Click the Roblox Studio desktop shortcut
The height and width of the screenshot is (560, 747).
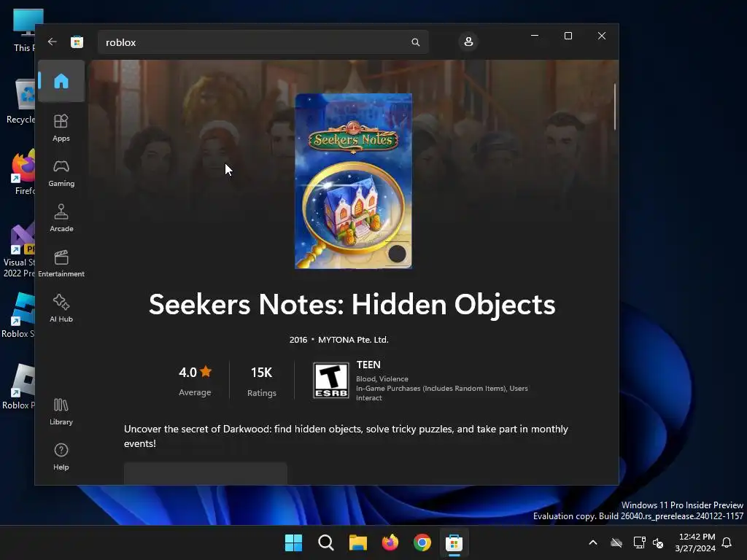coord(19,315)
